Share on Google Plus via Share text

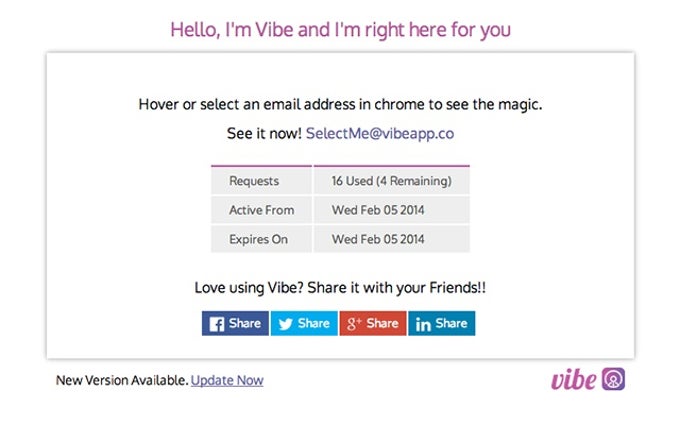tap(382, 324)
